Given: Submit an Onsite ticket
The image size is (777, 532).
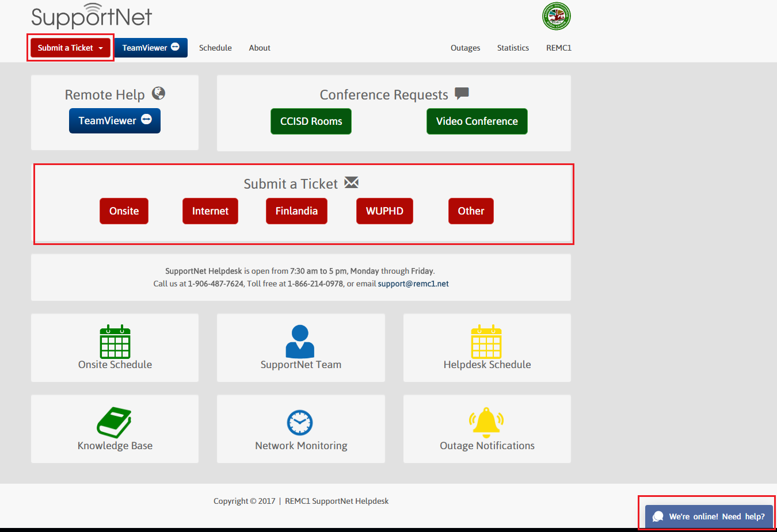Looking at the screenshot, I should tap(124, 211).
